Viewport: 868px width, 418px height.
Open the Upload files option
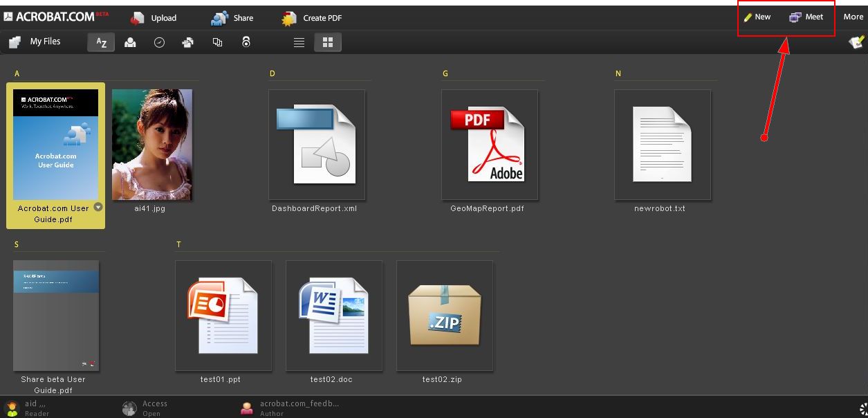tap(154, 18)
